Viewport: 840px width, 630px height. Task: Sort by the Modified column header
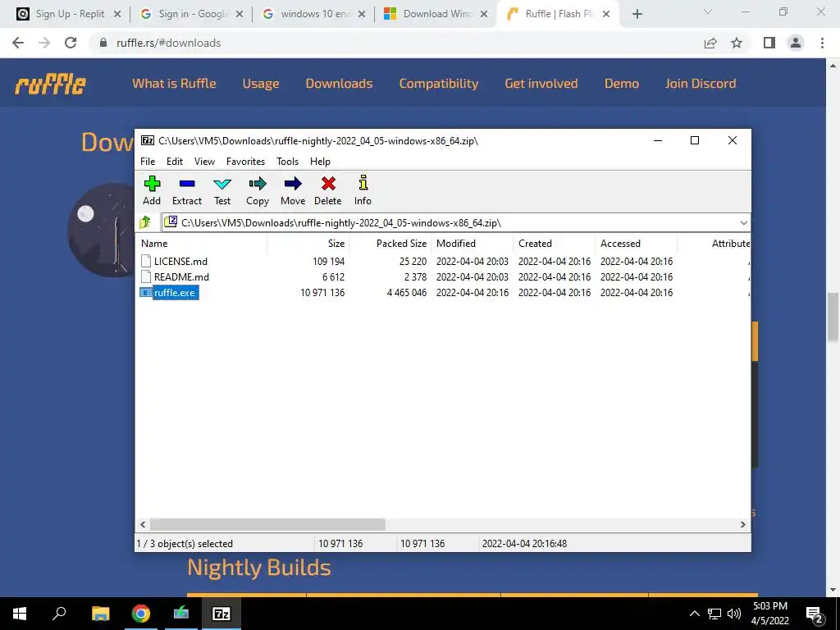(x=472, y=243)
